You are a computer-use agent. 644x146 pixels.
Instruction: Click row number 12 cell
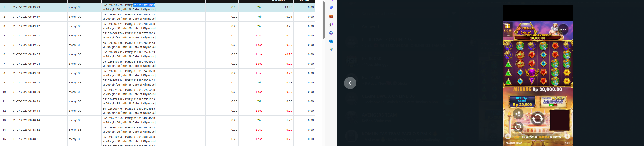click(5, 111)
